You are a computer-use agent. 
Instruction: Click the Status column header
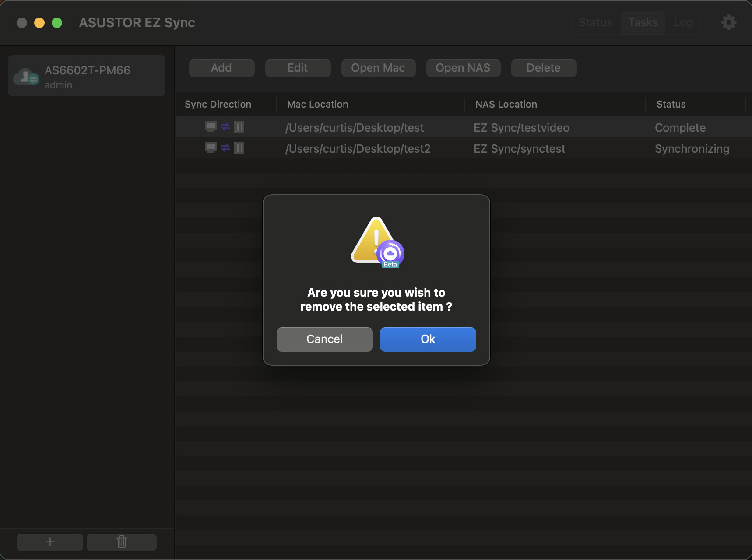pos(671,104)
